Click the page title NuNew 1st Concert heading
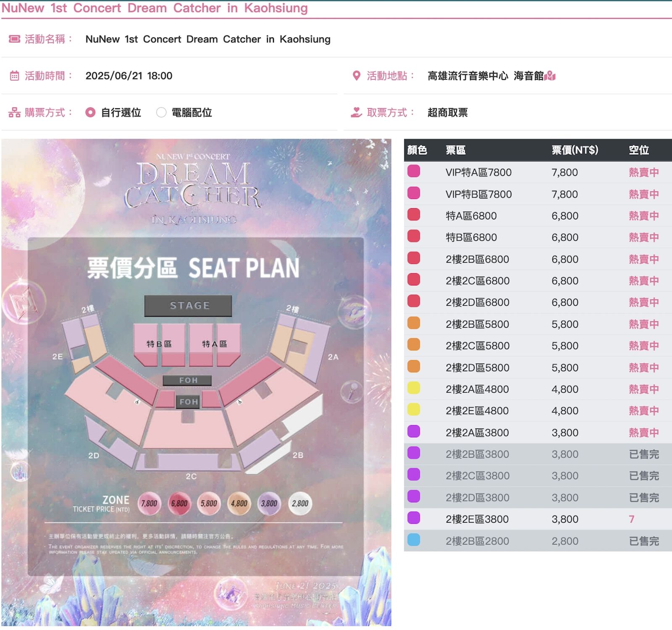This screenshot has height=630, width=672. tap(155, 8)
